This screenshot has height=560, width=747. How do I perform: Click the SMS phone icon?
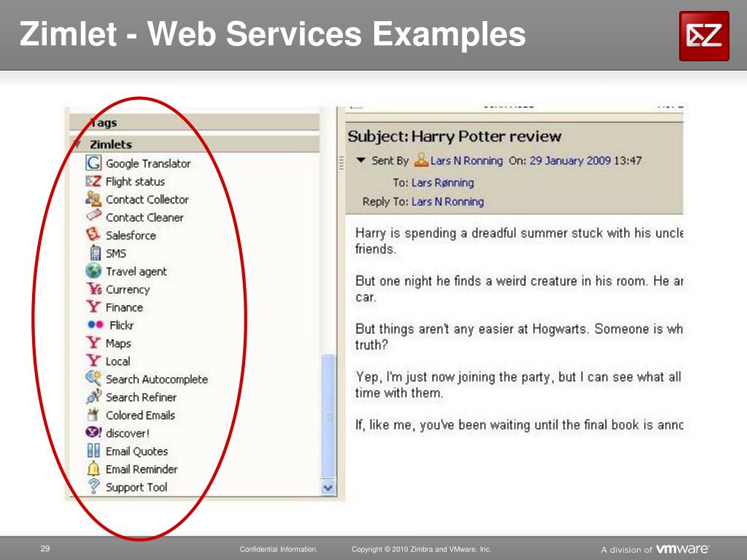(x=96, y=252)
